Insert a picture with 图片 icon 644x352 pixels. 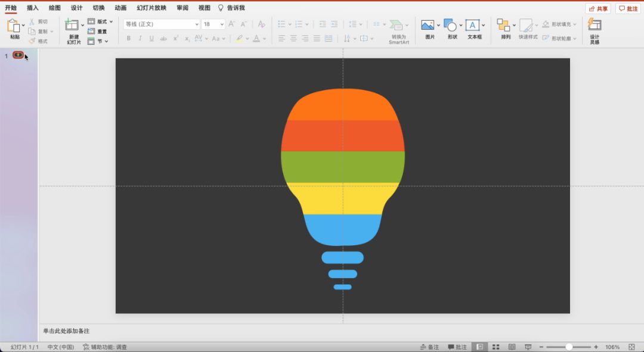tap(428, 26)
